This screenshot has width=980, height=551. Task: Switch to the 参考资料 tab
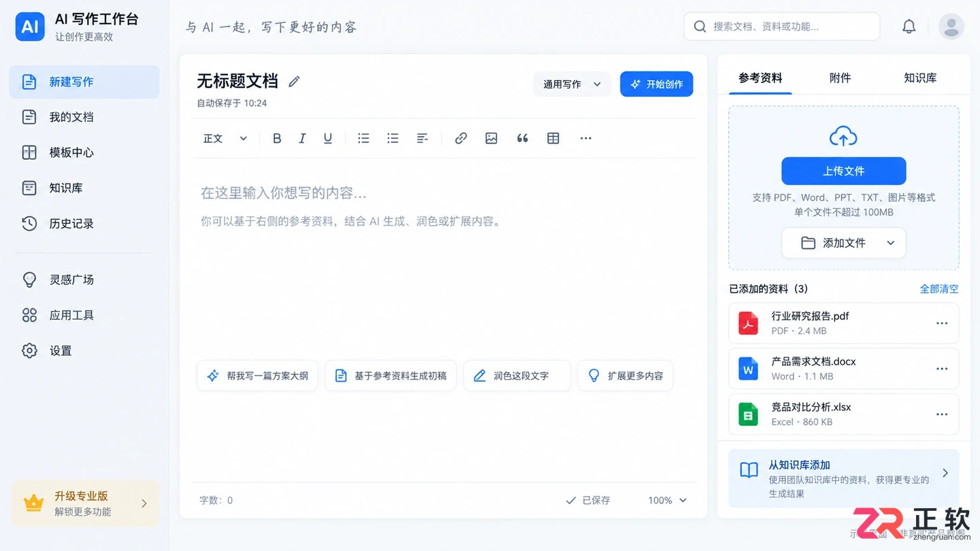[x=760, y=78]
